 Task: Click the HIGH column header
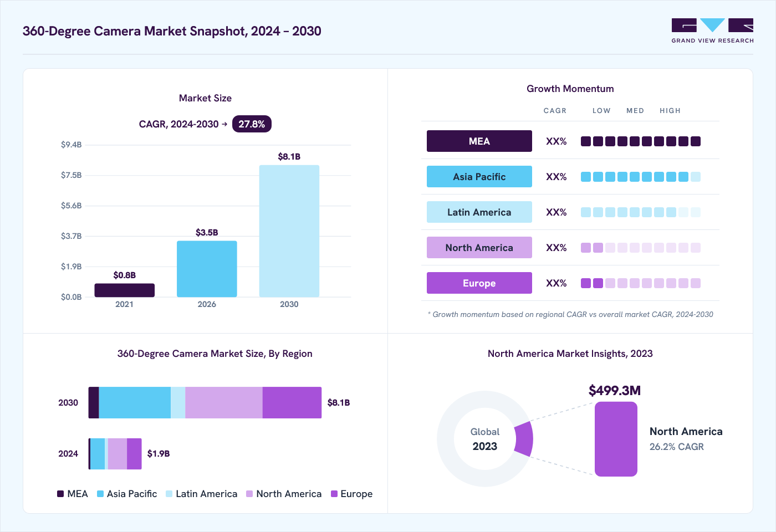click(670, 111)
